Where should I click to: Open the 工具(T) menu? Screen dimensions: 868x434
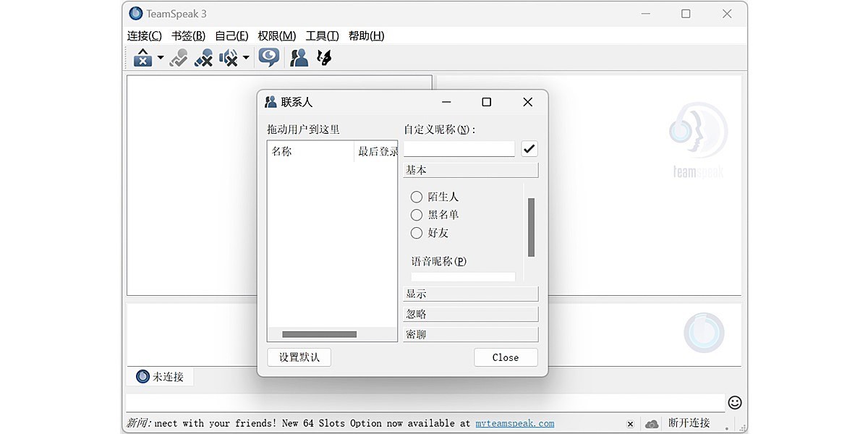(322, 35)
